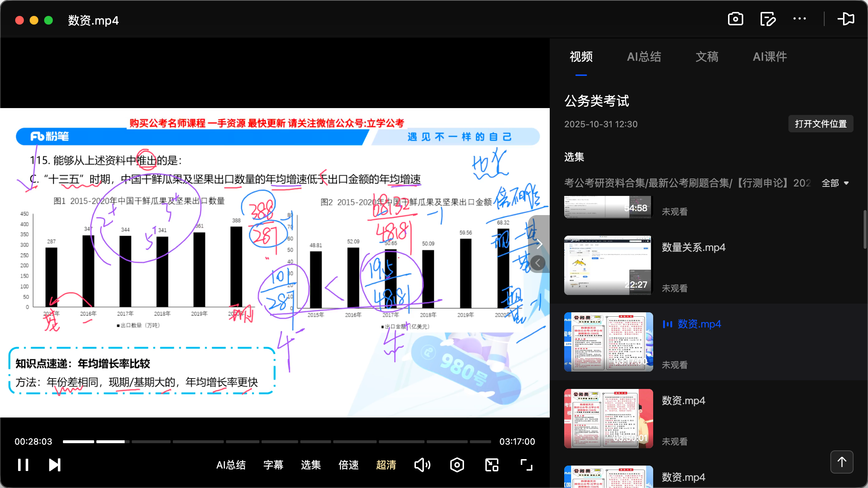Viewport: 868px width, 488px height.
Task: Enable picture-in-picture mode
Action: point(492,465)
